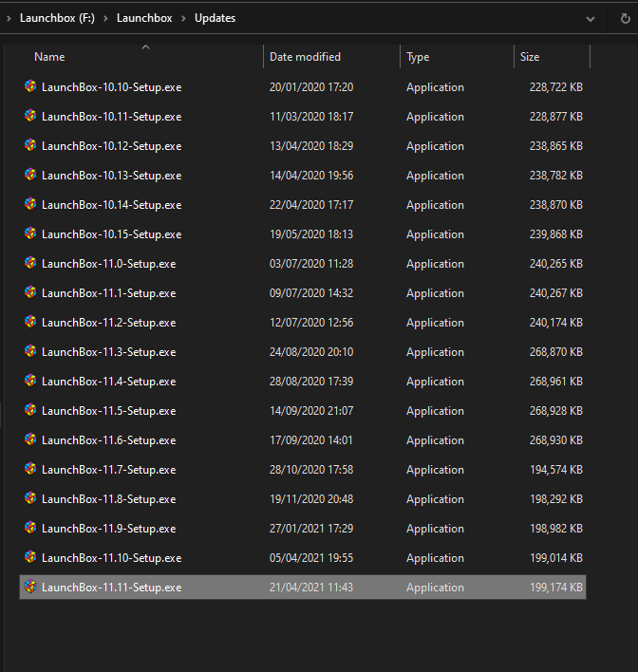Click the LaunchBox-10.10-Setup.exe file icon

(30, 86)
